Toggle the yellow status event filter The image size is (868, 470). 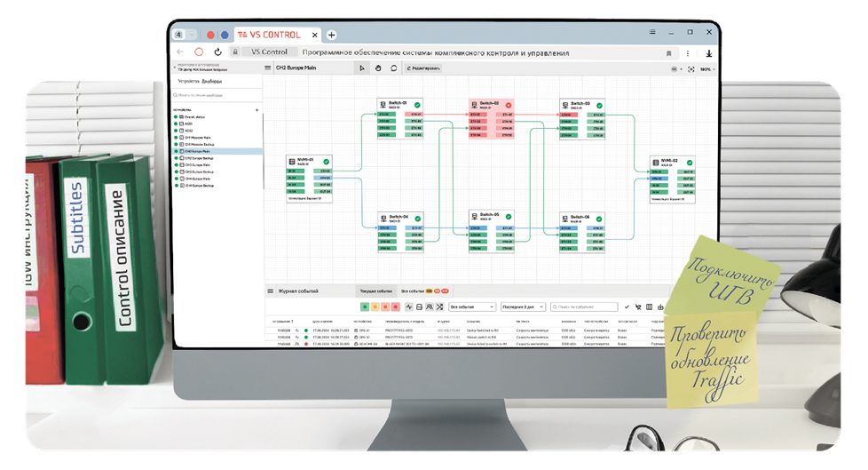coord(376,307)
